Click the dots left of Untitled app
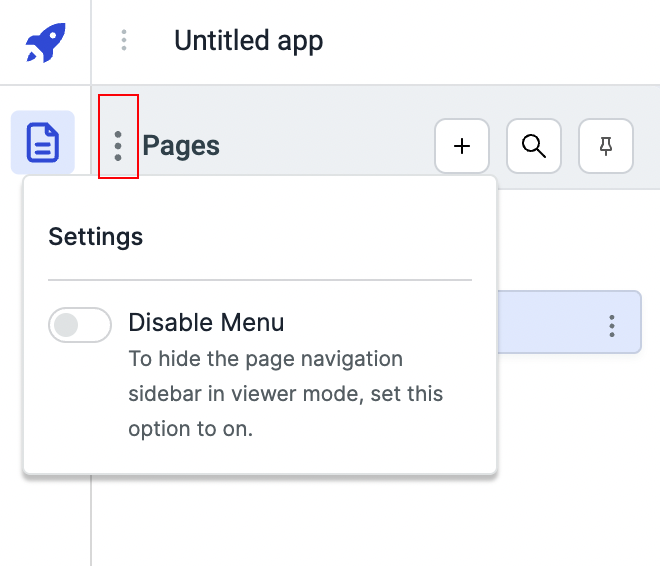This screenshot has height=566, width=660. pyautogui.click(x=124, y=41)
